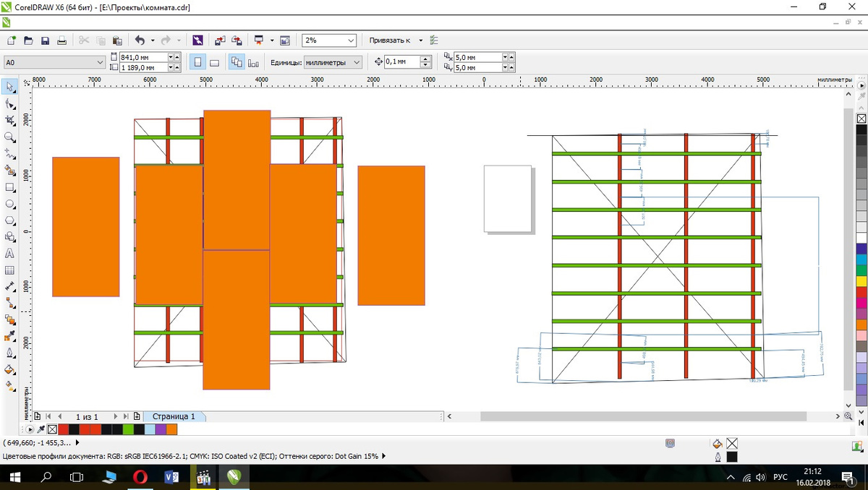This screenshot has width=868, height=490.
Task: Select the Zoom tool in toolbox
Action: pyautogui.click(x=9, y=137)
